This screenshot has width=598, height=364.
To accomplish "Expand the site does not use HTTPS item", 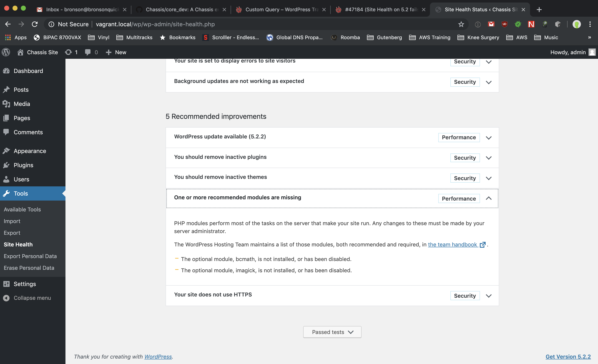I will point(489,296).
